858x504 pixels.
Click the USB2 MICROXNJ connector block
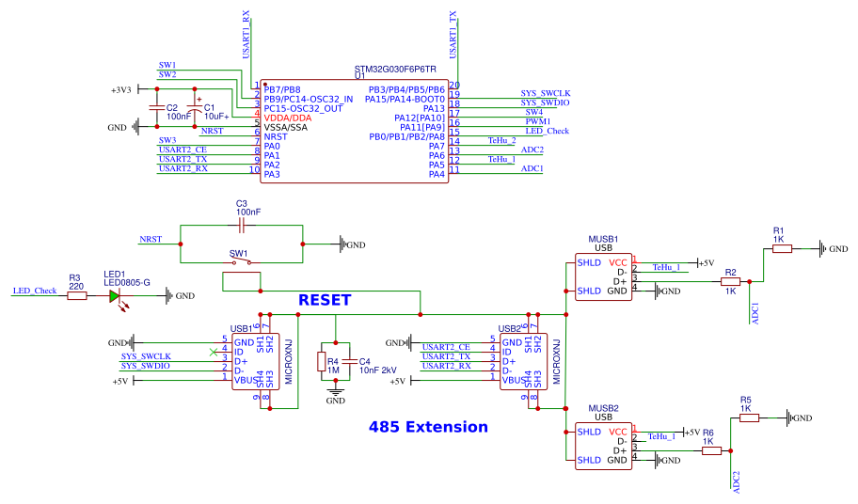click(x=524, y=362)
